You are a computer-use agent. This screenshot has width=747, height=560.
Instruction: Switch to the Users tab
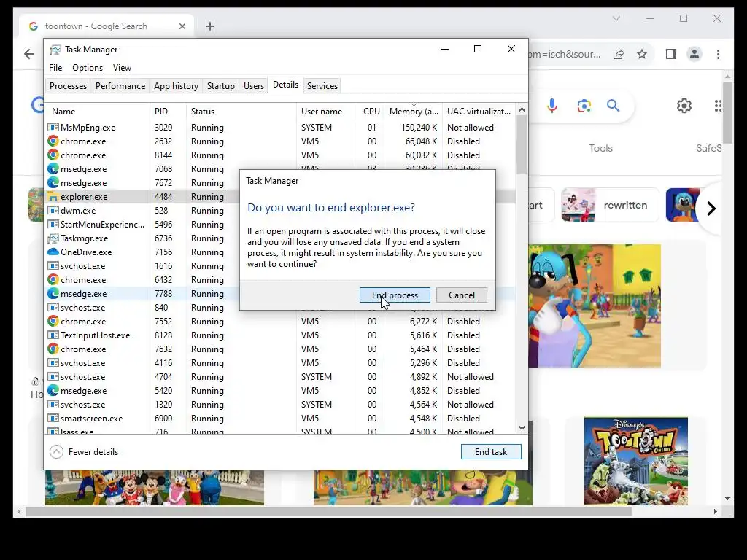253,86
